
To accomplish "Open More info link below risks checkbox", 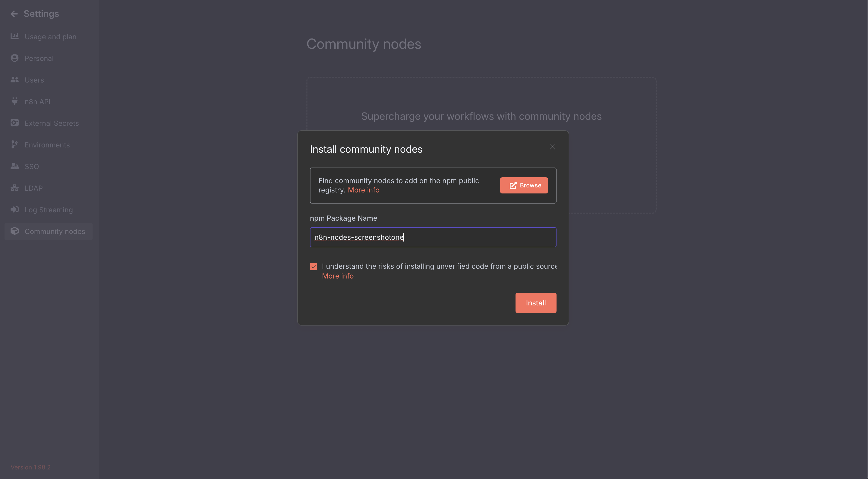I will [338, 276].
